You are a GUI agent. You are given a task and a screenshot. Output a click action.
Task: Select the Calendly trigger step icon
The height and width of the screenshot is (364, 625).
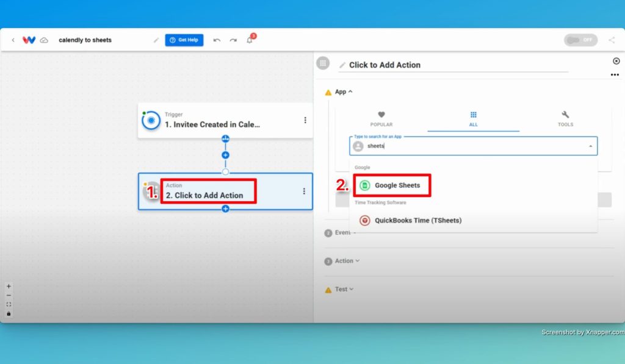(151, 120)
